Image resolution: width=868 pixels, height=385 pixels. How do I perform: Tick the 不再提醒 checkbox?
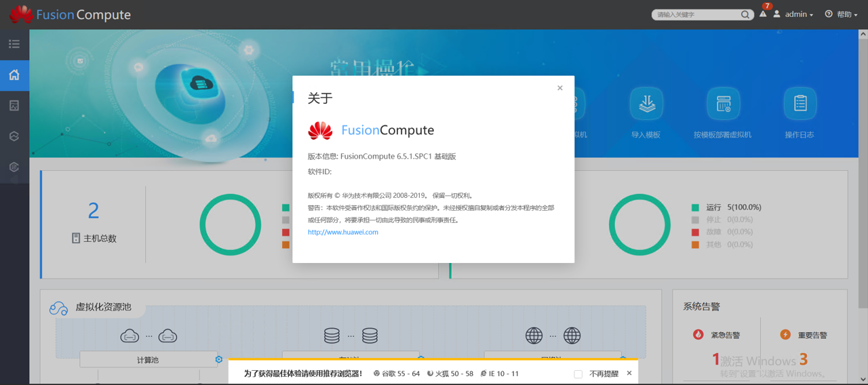tap(578, 374)
